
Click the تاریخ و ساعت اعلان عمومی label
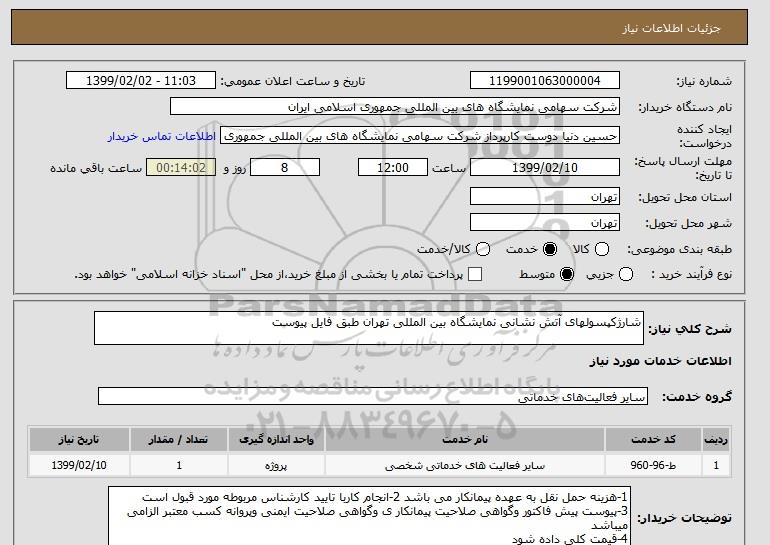(x=293, y=81)
